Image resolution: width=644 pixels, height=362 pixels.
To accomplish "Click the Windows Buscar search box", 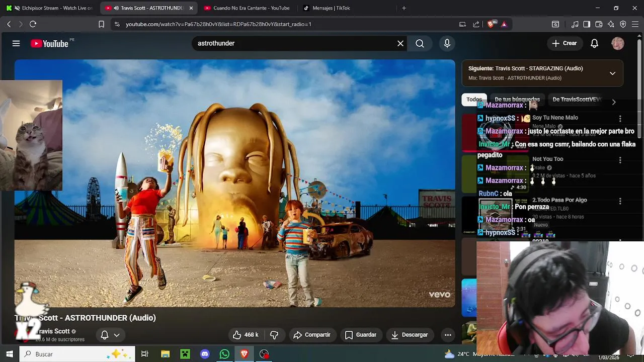I will coord(77,354).
